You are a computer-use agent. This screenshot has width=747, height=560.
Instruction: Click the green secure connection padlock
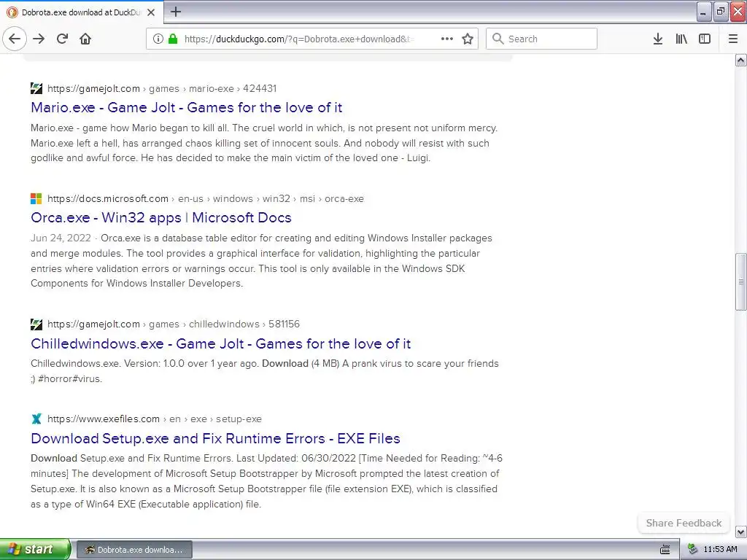(173, 39)
